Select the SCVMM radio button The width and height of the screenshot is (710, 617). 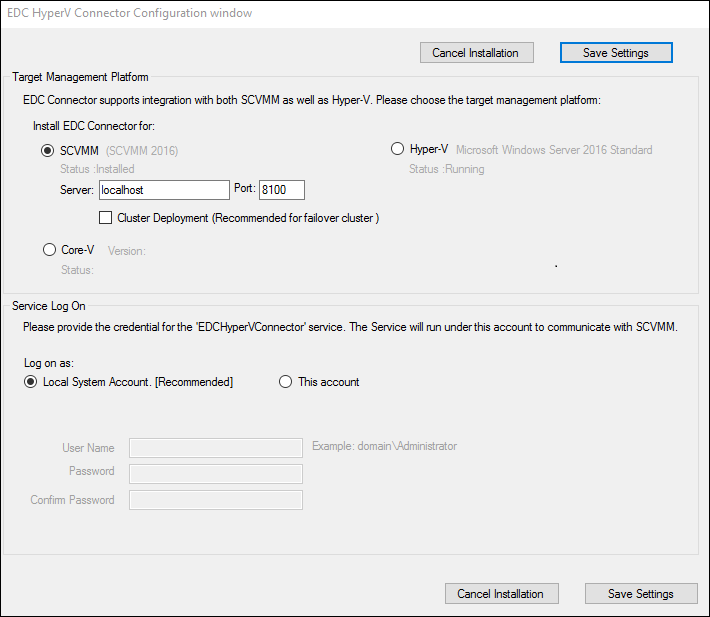pyautogui.click(x=48, y=150)
